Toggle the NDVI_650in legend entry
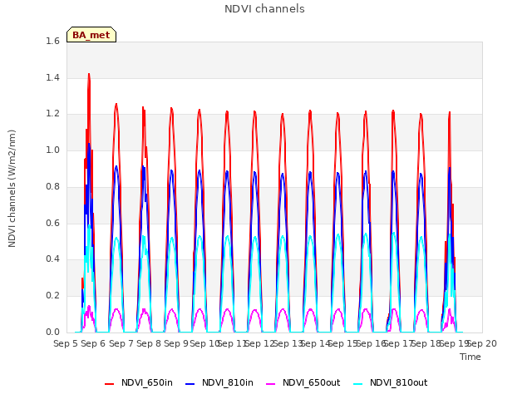 tap(139, 382)
